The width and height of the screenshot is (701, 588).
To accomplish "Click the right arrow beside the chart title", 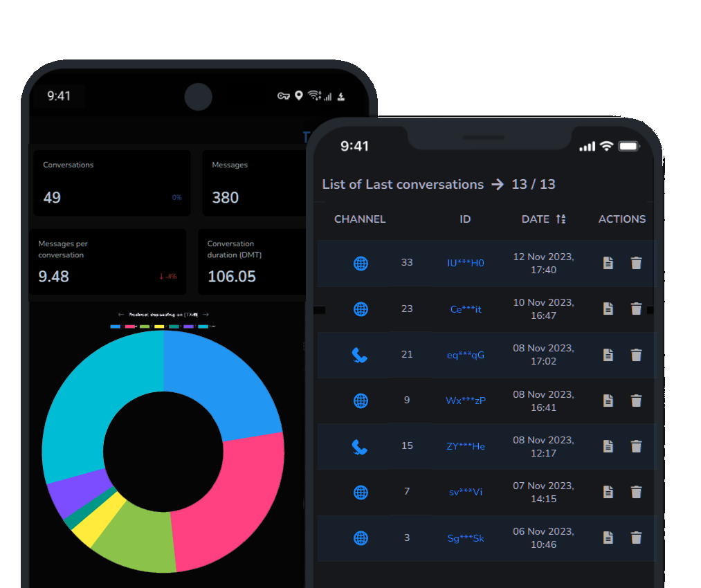I will coord(206,314).
